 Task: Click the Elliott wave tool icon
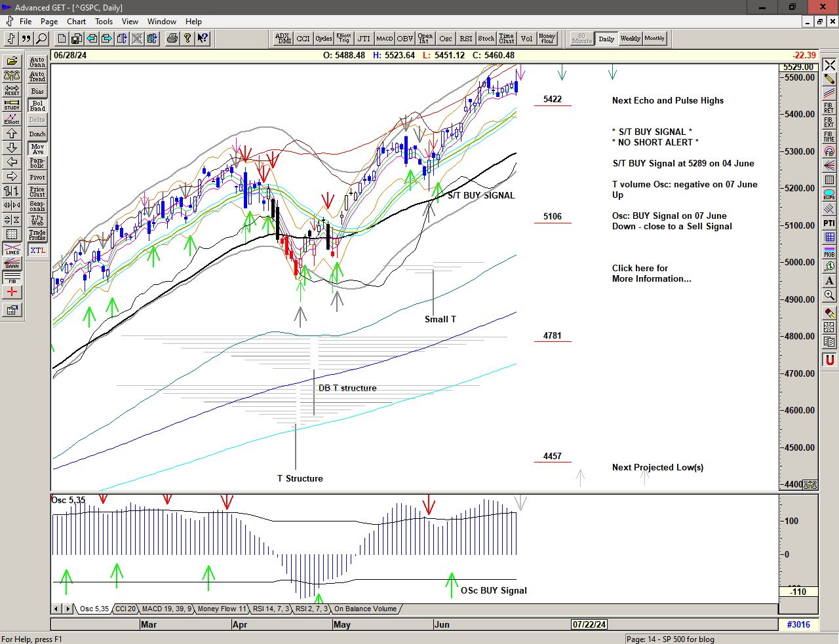pyautogui.click(x=12, y=119)
